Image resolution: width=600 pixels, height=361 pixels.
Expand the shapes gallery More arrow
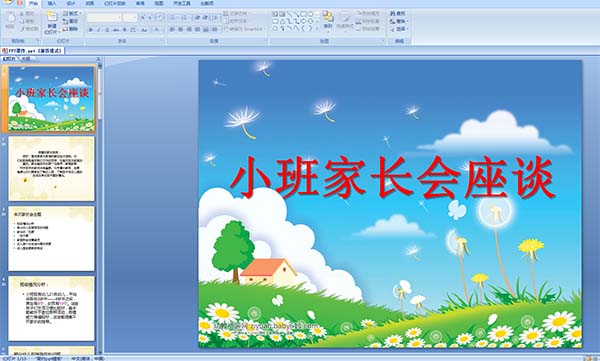click(317, 29)
